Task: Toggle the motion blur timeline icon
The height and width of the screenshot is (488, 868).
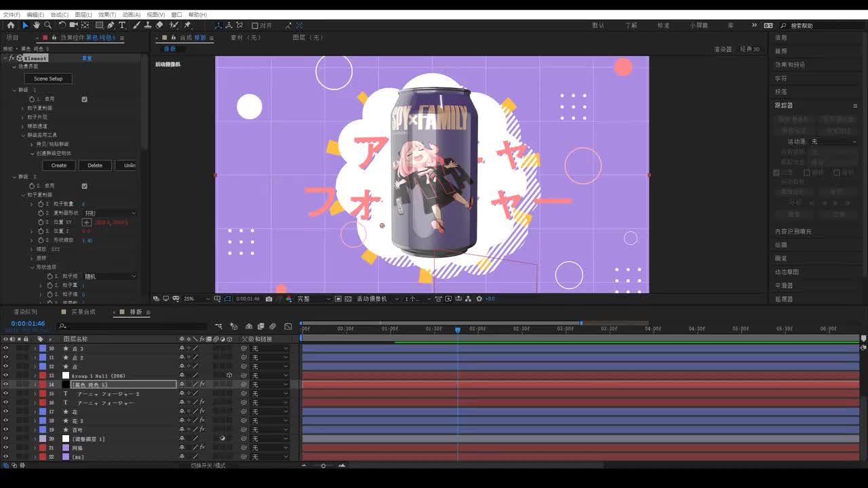Action: click(273, 327)
